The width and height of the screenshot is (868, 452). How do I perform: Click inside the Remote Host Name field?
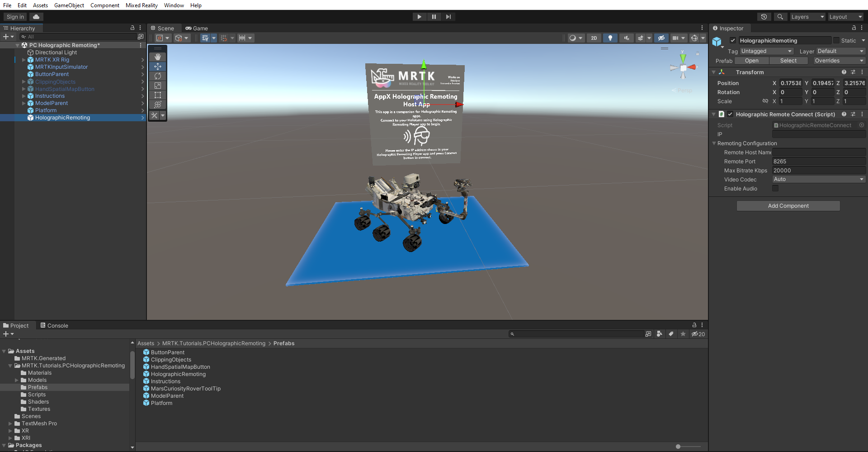pyautogui.click(x=818, y=152)
